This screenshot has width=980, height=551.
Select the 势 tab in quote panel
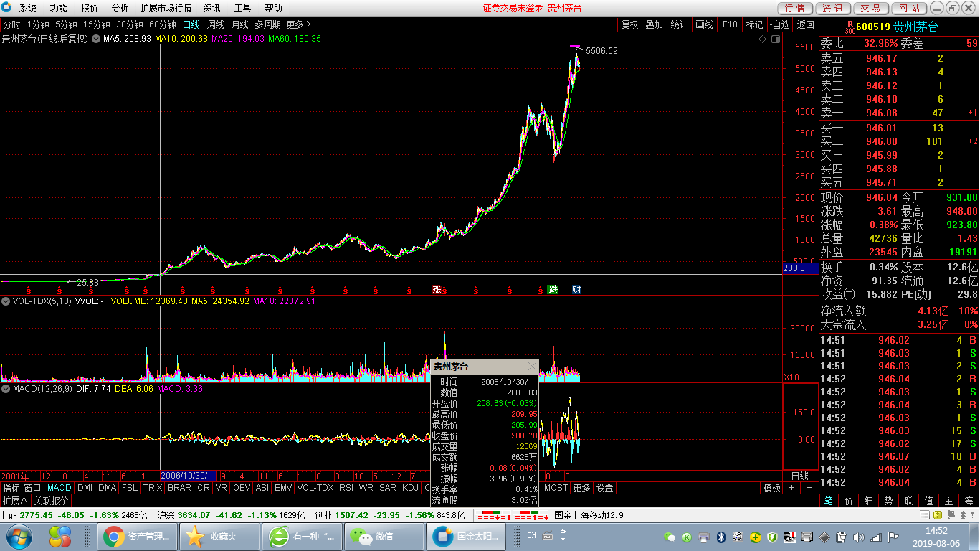889,501
